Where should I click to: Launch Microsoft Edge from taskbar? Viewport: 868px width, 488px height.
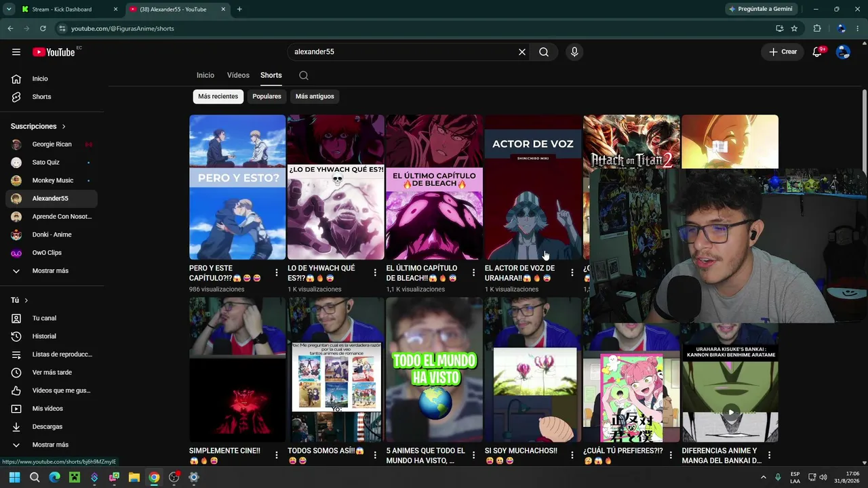pos(54,477)
